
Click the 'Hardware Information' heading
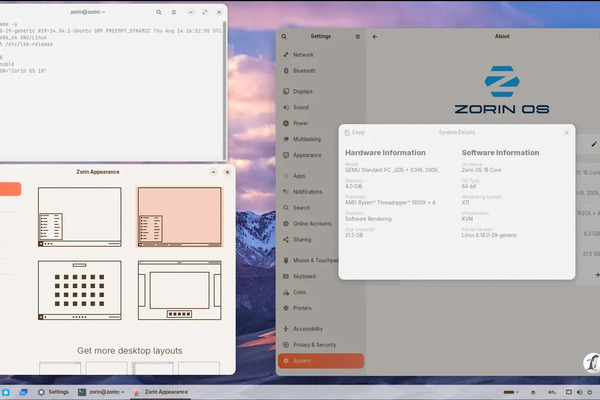point(385,153)
